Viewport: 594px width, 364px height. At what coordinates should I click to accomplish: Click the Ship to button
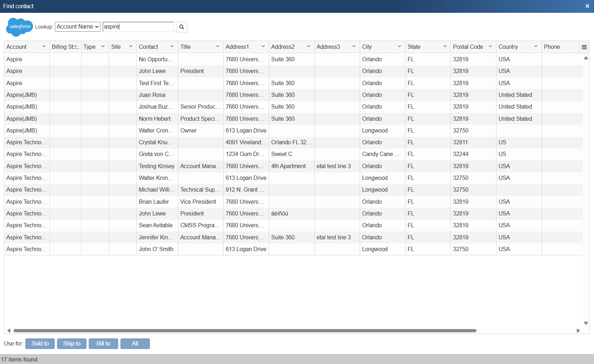[x=72, y=343]
